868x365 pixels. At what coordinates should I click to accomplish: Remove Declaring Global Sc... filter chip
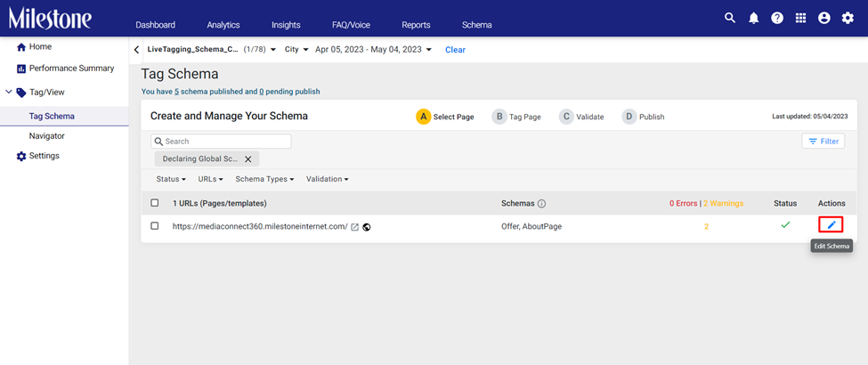[x=248, y=159]
